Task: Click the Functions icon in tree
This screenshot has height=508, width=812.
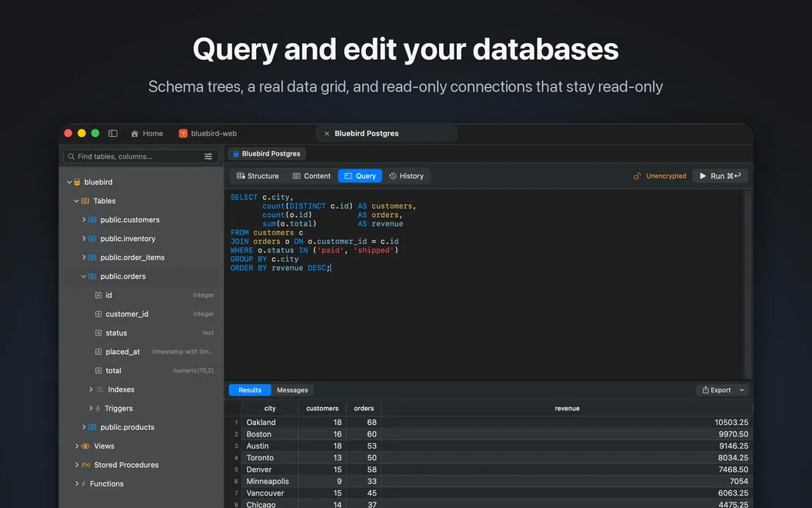Action: [83, 483]
